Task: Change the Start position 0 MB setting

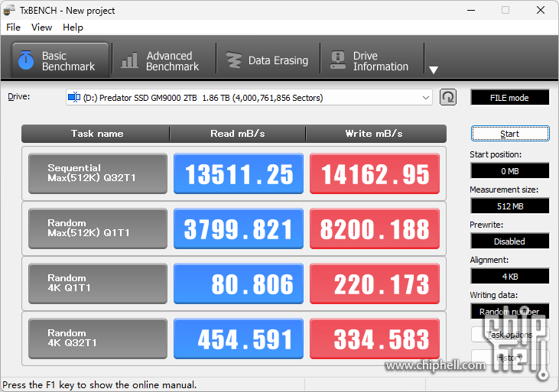Action: pos(510,171)
